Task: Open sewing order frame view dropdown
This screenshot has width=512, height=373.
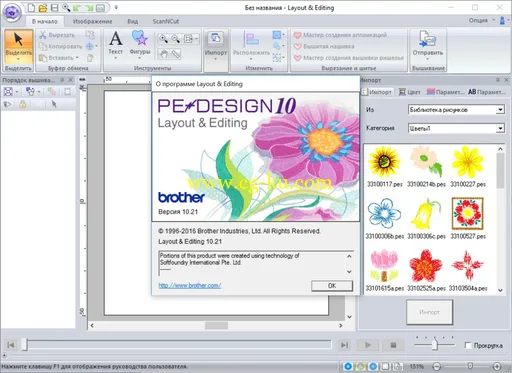Action: (17, 91)
